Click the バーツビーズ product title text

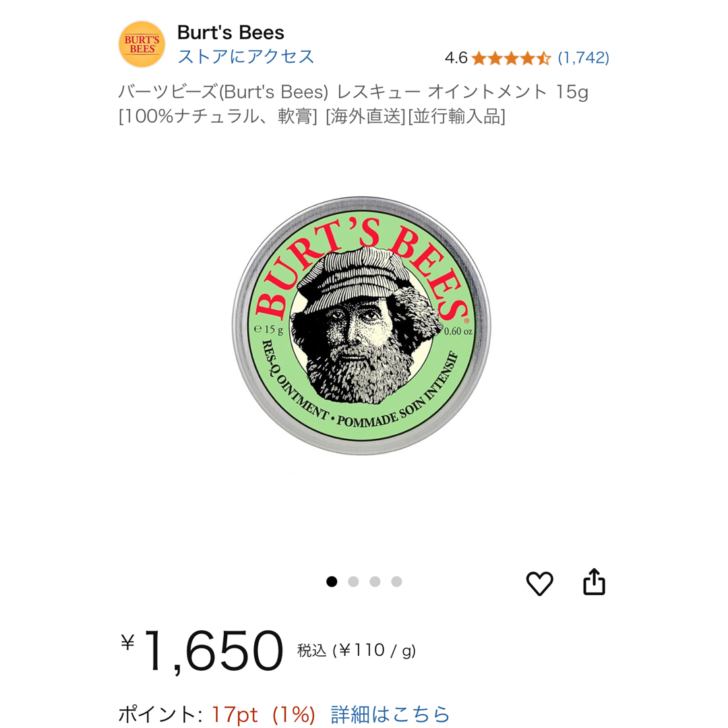click(x=353, y=104)
